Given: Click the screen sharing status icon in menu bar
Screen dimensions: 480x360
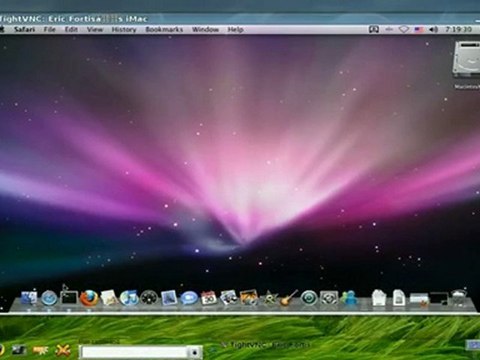Looking at the screenshot, I should 374,29.
